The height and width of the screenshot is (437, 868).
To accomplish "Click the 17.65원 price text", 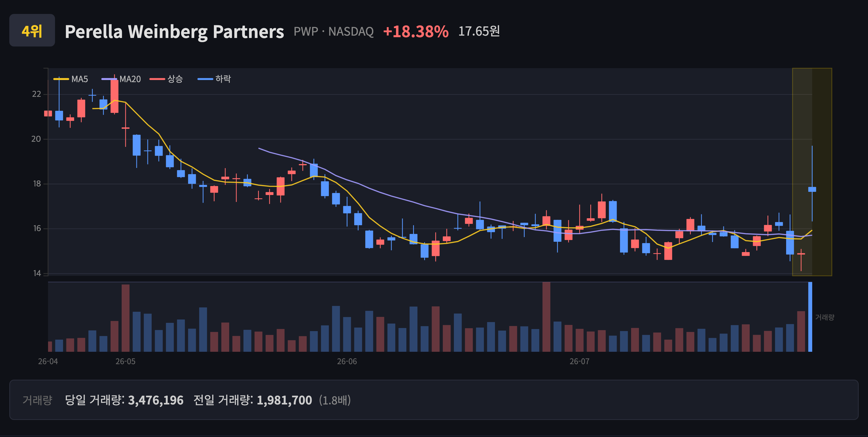I will [479, 31].
